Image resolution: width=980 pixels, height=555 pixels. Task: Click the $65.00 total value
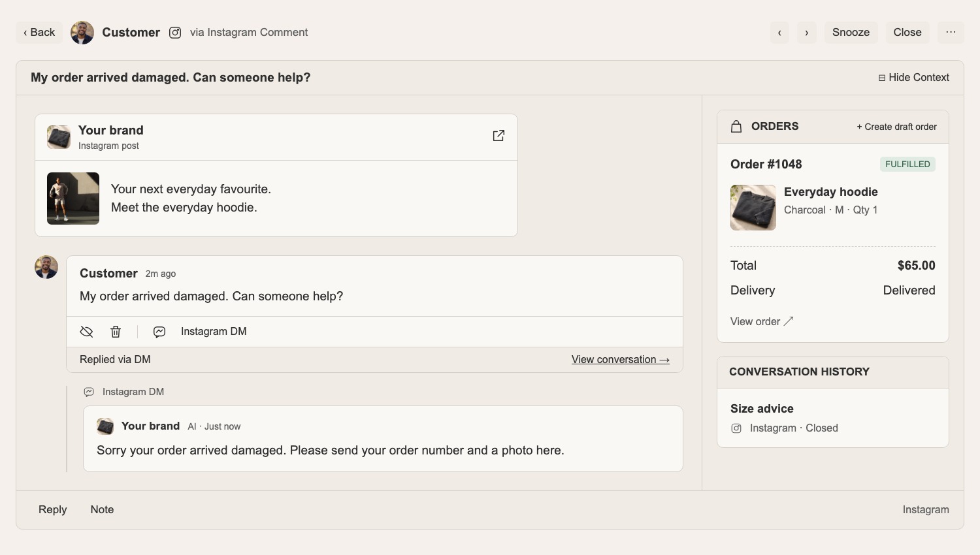916,266
